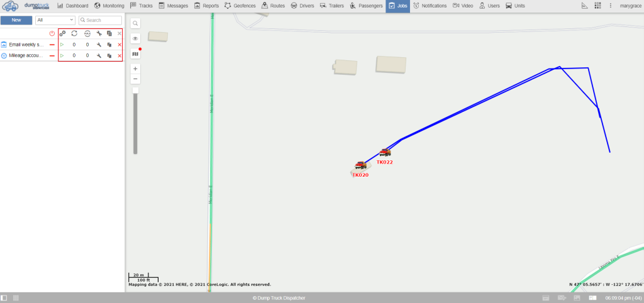Edit properties of Mileage accounting job
Image resolution: width=644 pixels, height=303 pixels.
[x=99, y=55]
